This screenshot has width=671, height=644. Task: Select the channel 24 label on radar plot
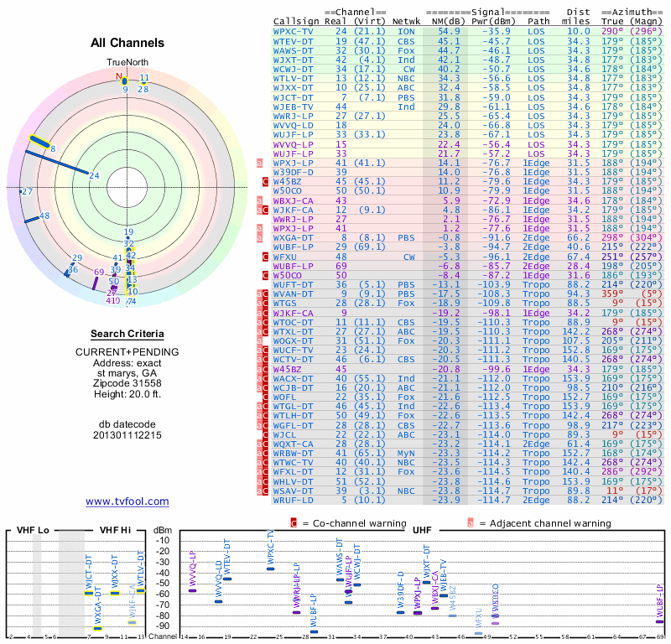tap(94, 175)
